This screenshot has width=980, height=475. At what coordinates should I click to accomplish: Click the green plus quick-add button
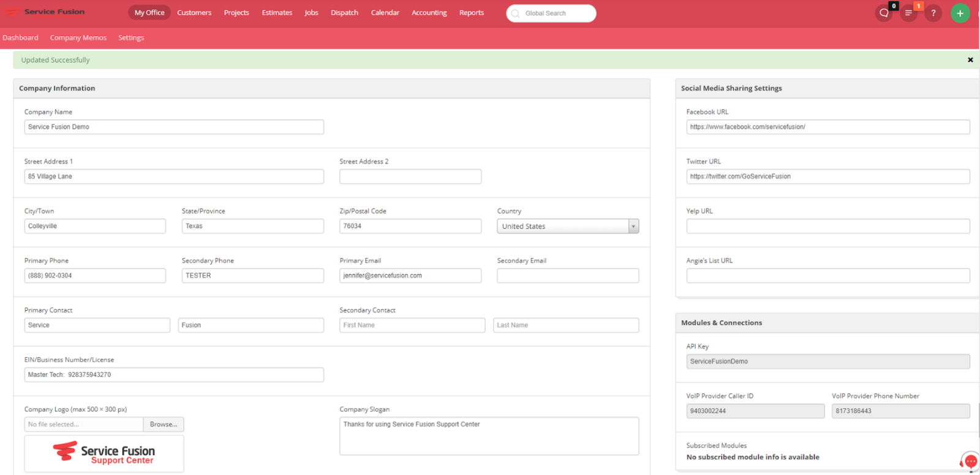point(960,13)
